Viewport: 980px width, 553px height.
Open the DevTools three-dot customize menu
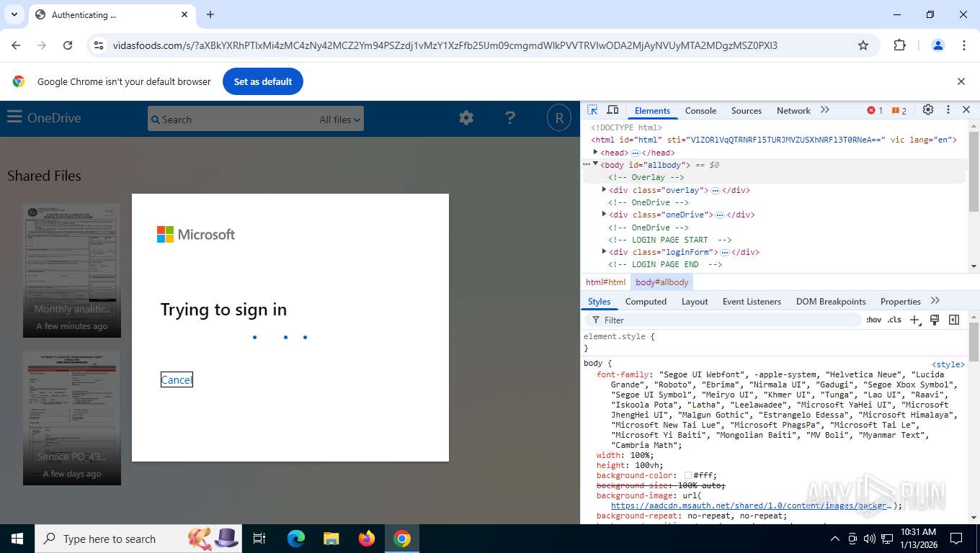point(948,110)
